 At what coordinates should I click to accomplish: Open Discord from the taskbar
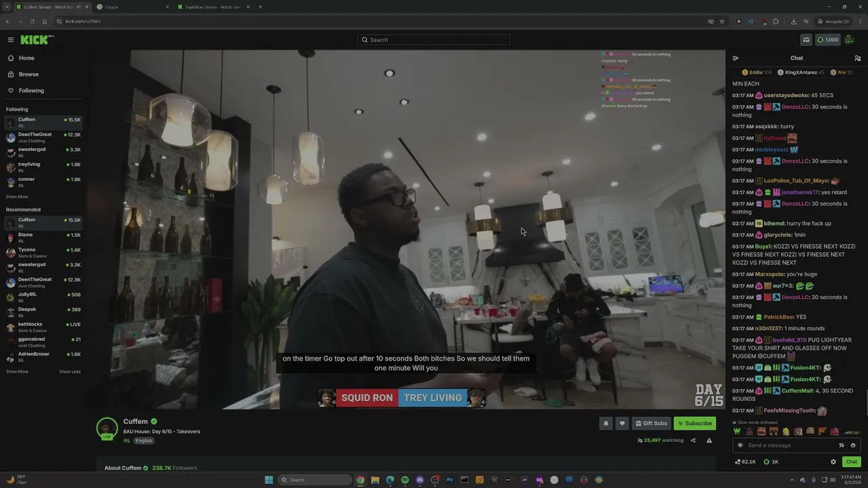tap(420, 480)
